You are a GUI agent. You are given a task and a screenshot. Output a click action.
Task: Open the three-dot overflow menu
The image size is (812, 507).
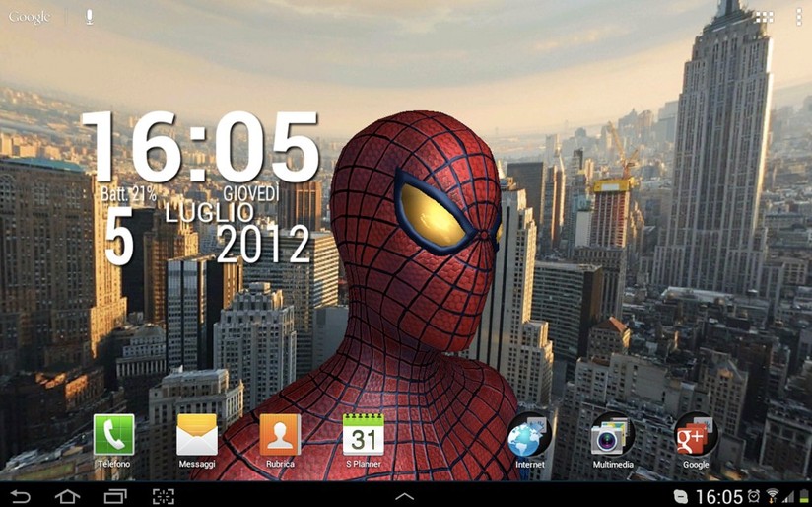pos(798,17)
